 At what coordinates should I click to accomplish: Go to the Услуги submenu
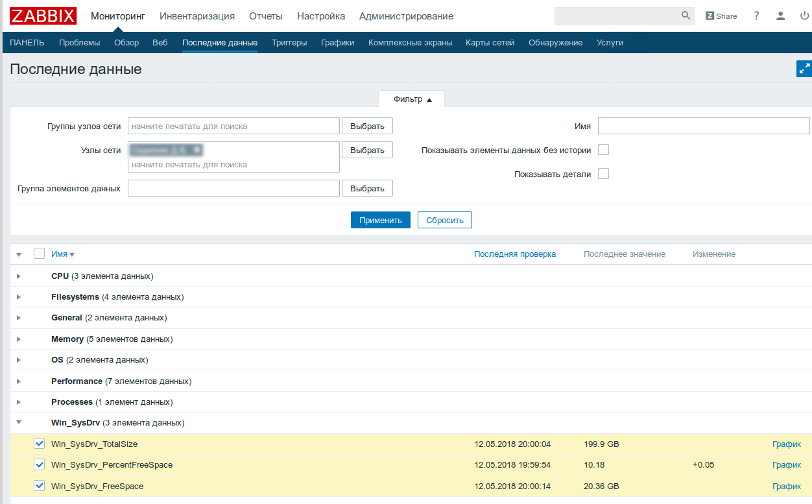click(610, 43)
